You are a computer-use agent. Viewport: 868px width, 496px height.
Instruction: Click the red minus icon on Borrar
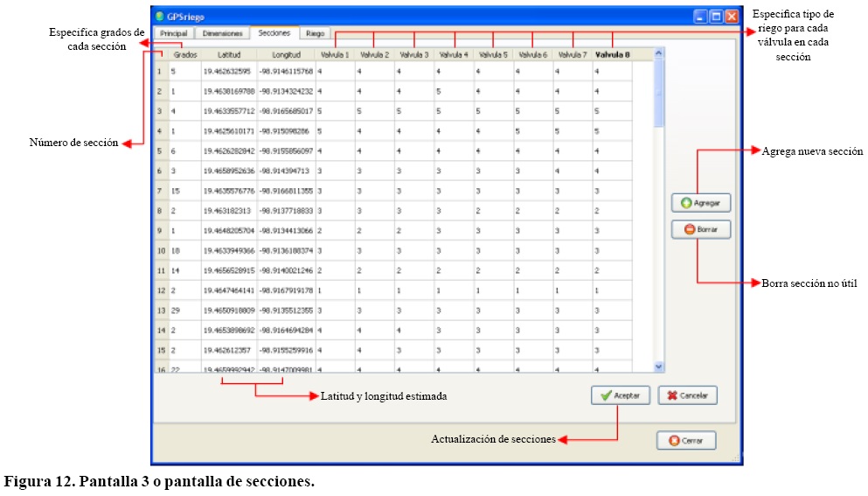click(x=685, y=229)
